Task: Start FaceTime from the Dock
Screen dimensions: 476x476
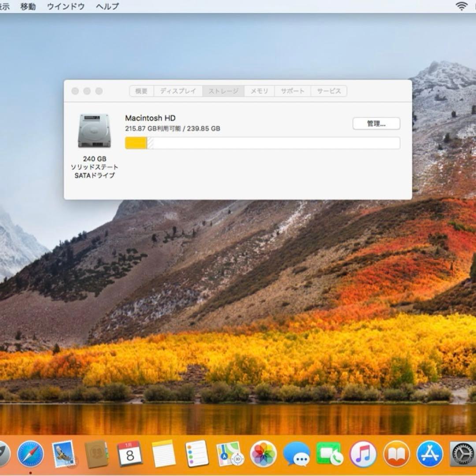Action: click(330, 454)
